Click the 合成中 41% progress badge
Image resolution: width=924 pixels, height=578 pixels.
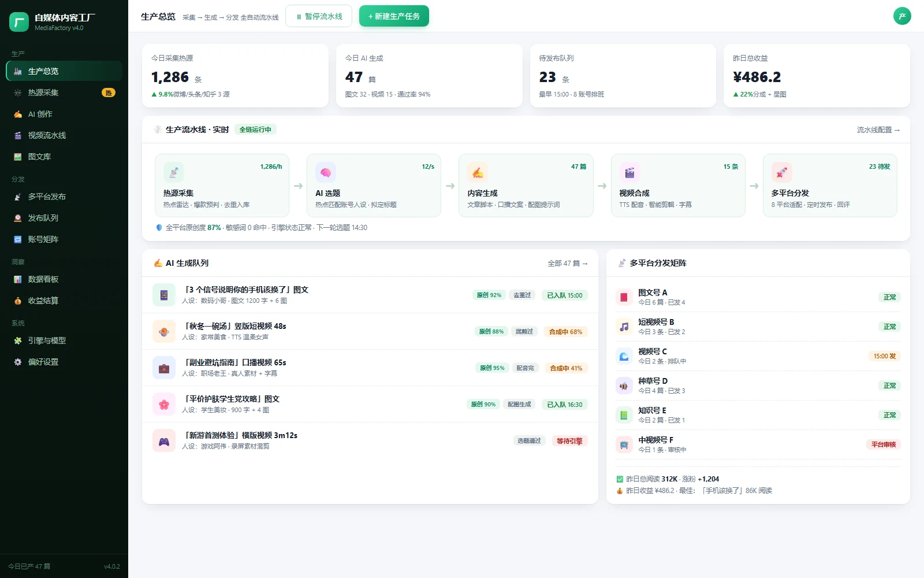click(x=566, y=368)
